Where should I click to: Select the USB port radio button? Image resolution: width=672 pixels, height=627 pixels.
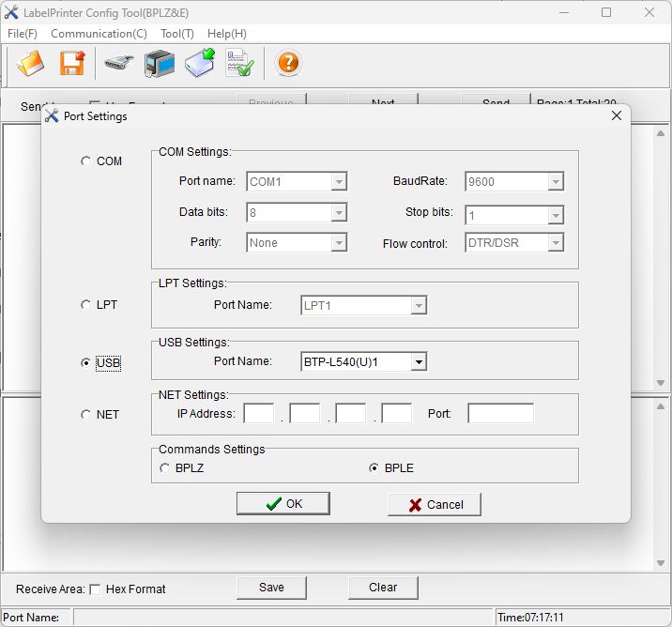pos(85,363)
